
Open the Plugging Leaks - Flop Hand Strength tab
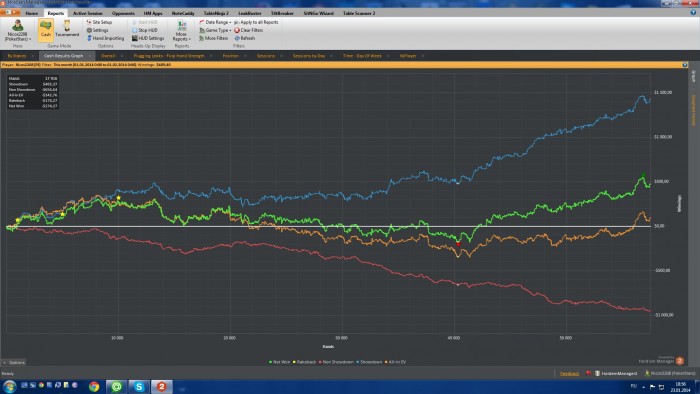169,56
